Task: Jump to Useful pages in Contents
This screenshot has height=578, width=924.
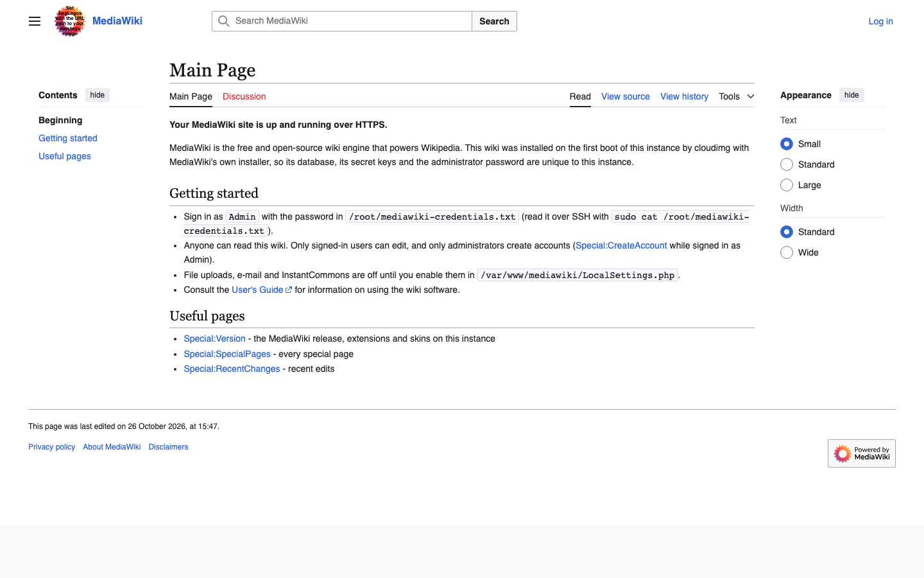Action: pyautogui.click(x=65, y=156)
